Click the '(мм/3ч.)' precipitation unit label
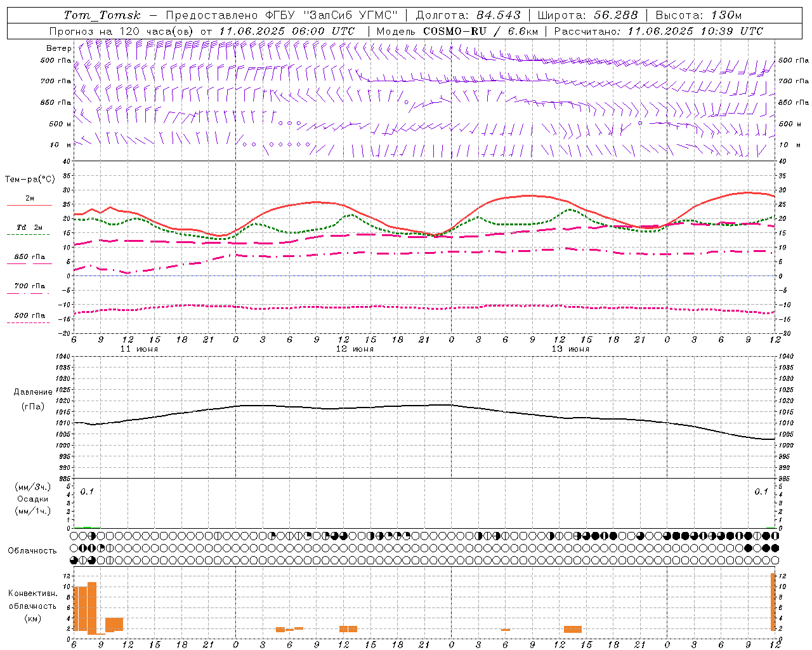Viewport: 812px width, 650px height. (33, 487)
